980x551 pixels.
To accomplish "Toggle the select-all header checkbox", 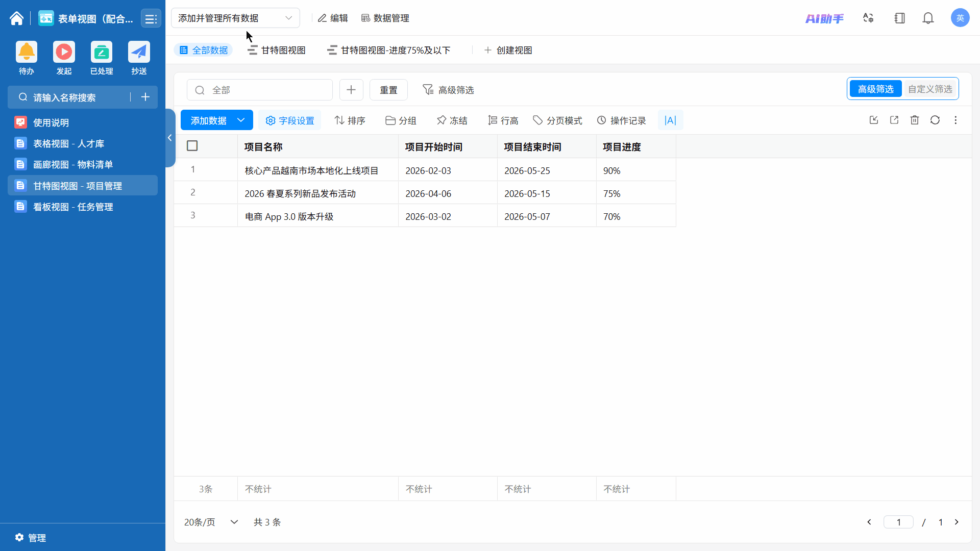I will pos(192,146).
